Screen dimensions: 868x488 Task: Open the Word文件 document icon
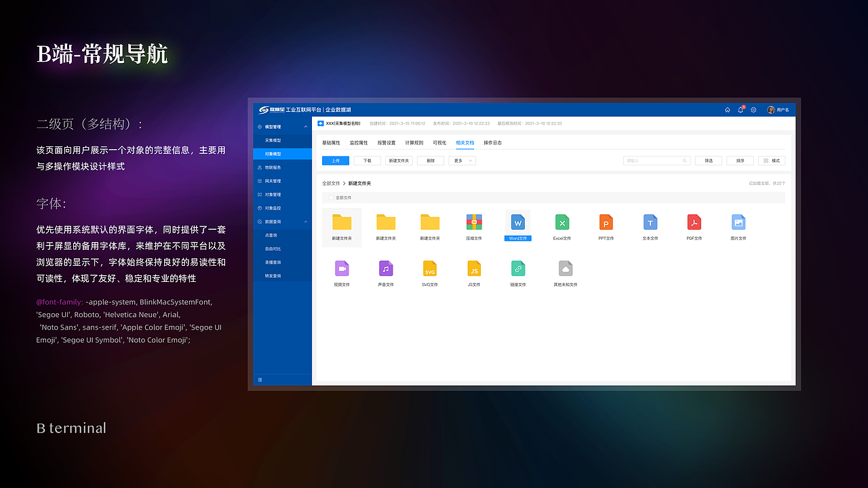[x=518, y=222]
